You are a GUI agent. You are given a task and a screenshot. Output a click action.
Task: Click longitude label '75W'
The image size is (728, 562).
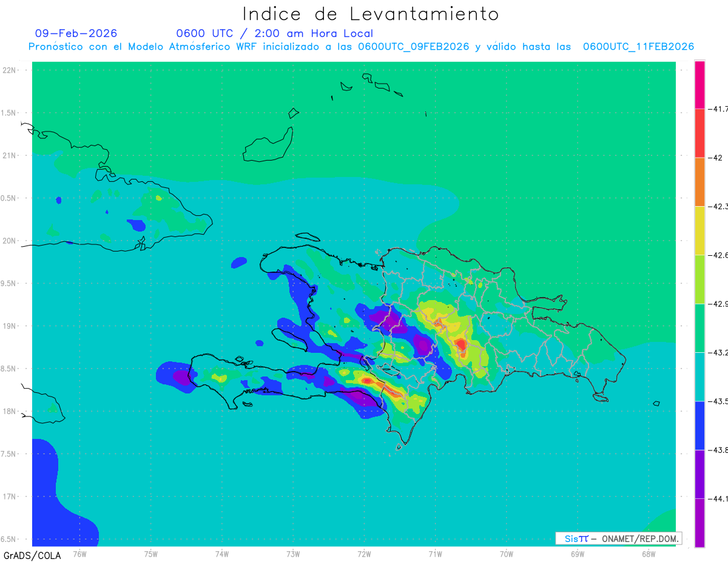tap(150, 554)
